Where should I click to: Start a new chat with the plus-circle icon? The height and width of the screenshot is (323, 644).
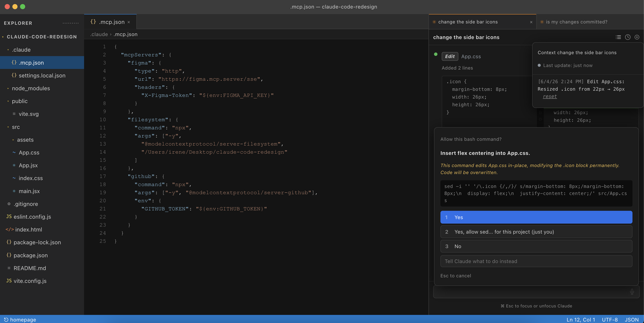(x=636, y=37)
